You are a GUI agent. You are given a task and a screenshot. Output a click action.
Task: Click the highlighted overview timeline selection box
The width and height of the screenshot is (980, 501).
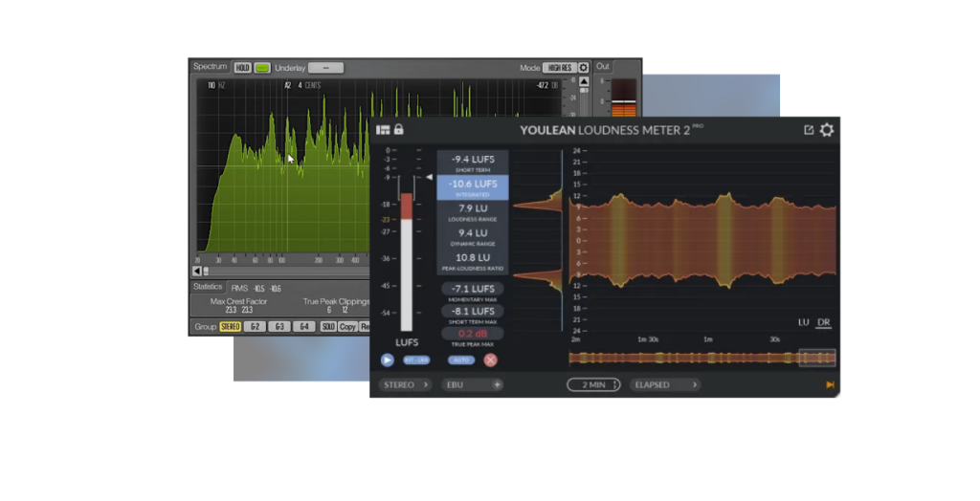pos(817,358)
